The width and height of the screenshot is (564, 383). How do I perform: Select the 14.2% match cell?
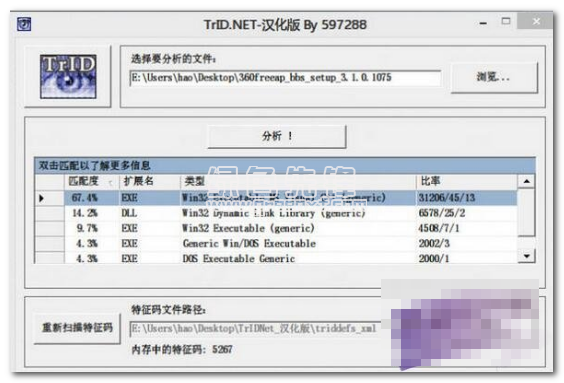point(91,213)
